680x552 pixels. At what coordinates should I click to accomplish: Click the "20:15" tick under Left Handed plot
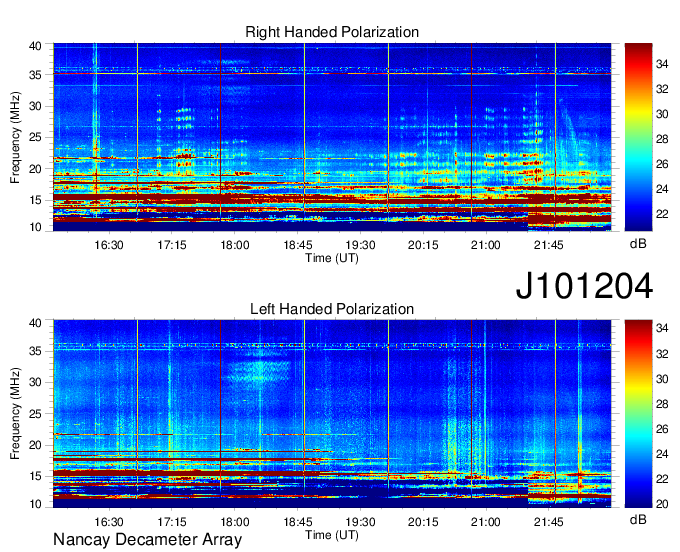[423, 522]
